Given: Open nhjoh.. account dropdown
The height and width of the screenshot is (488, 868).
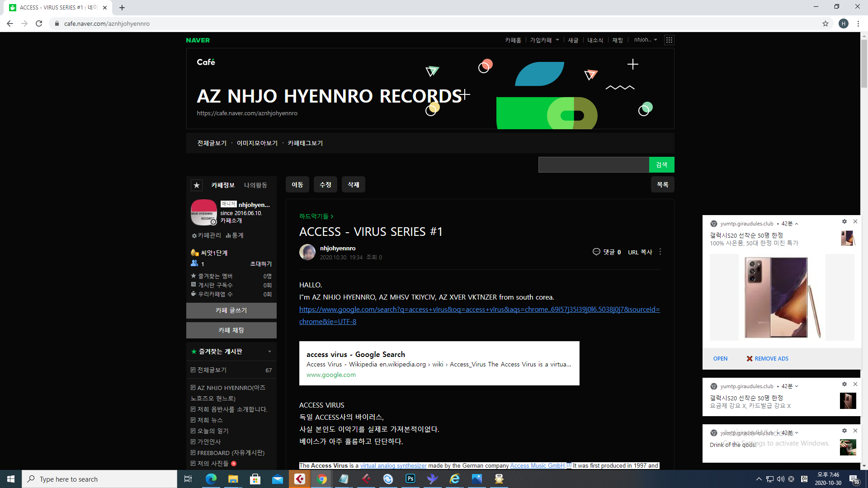Looking at the screenshot, I should pyautogui.click(x=646, y=40).
